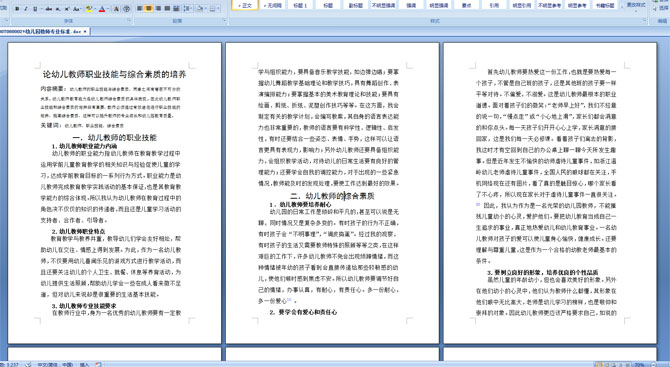Click the macro recording status icon

coord(99,364)
